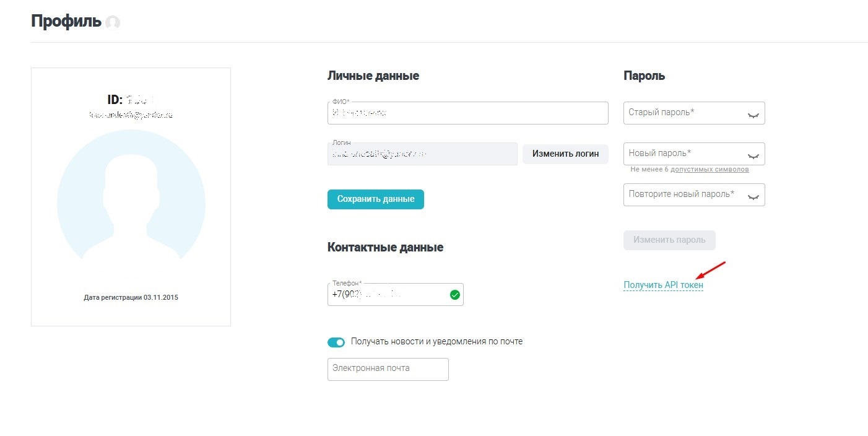Show the Новый пароль using its eye icon
868x436 pixels.
coord(753,156)
